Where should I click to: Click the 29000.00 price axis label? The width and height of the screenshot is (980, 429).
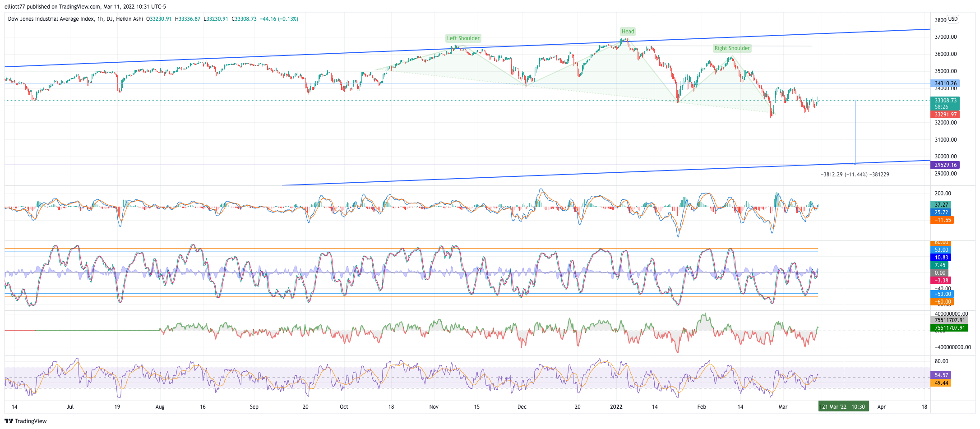(x=946, y=174)
